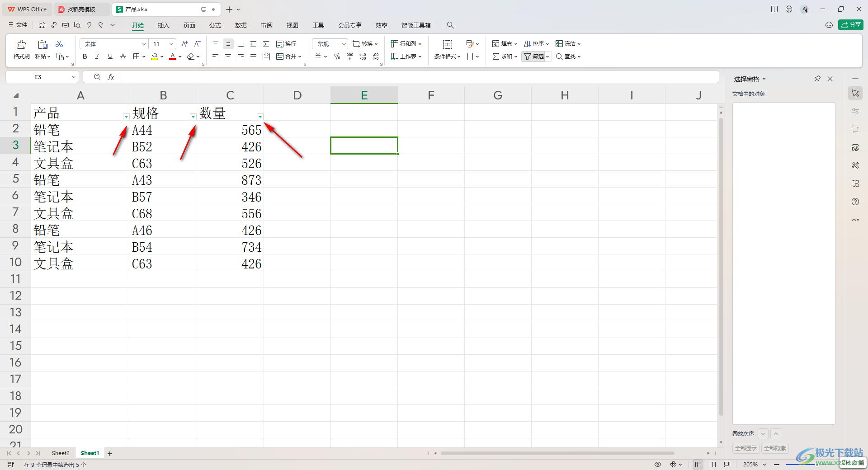Click the increase indent icon
The height and width of the screenshot is (470, 868).
tap(266, 44)
